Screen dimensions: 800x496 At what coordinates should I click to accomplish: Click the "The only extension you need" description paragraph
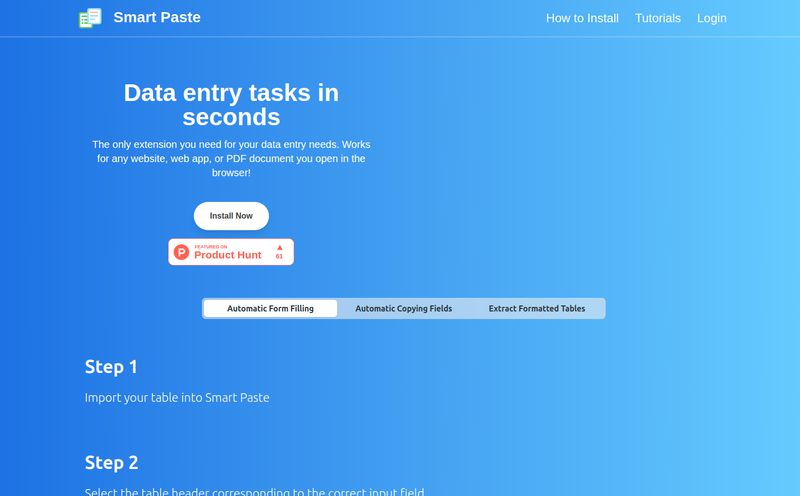[231, 159]
